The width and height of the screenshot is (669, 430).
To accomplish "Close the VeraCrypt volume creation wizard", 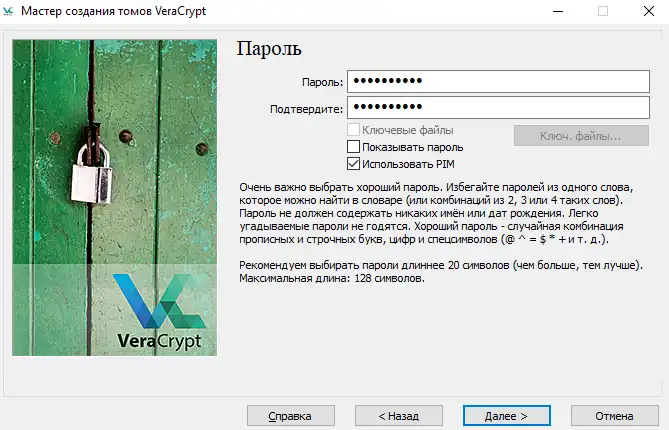I will point(647,11).
